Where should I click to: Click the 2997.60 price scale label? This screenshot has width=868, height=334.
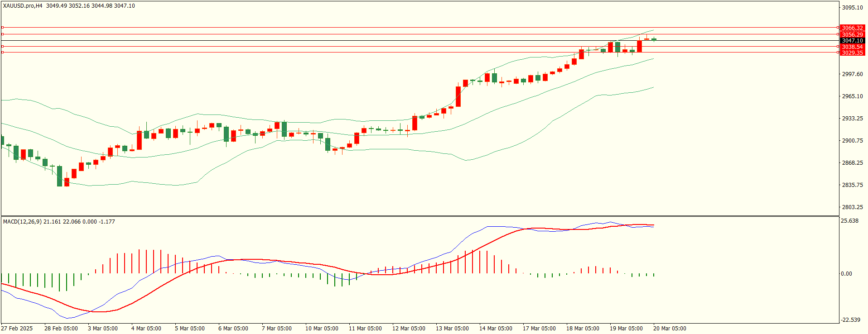click(852, 74)
